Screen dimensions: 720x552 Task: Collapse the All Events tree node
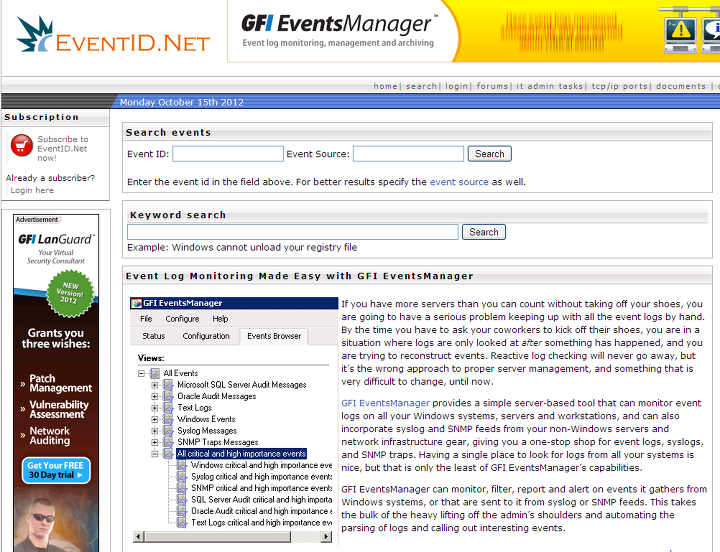coord(141,373)
